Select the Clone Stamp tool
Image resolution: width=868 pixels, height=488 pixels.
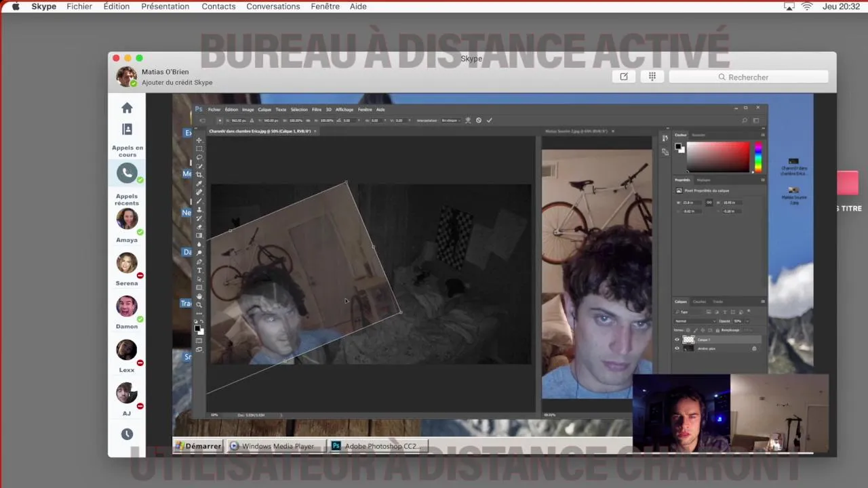click(x=199, y=209)
